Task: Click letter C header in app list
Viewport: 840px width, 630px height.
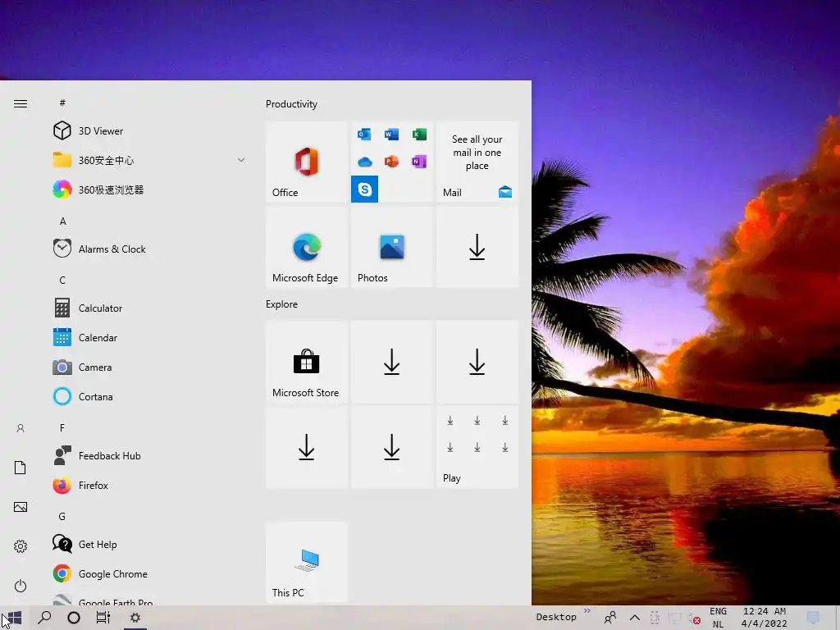Action: click(62, 281)
